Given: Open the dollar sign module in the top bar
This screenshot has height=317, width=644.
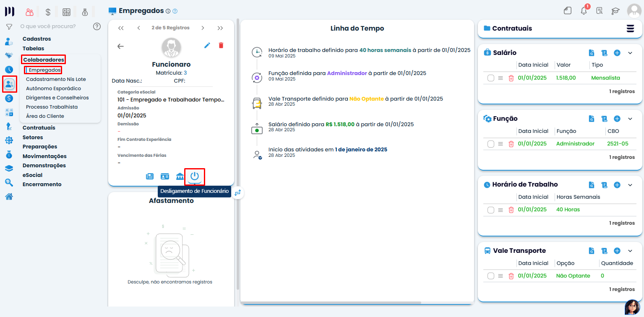Looking at the screenshot, I should pos(48,12).
